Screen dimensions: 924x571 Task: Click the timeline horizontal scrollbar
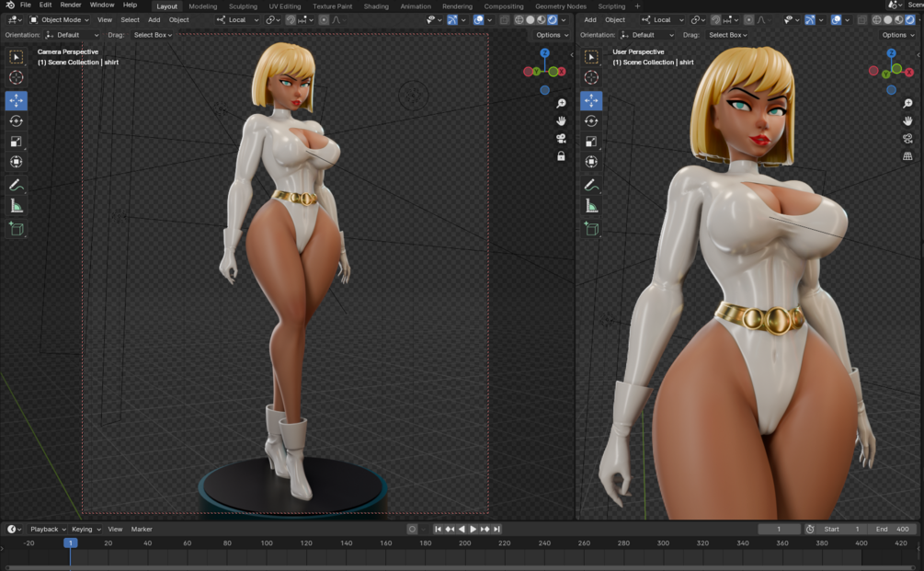coord(462,567)
